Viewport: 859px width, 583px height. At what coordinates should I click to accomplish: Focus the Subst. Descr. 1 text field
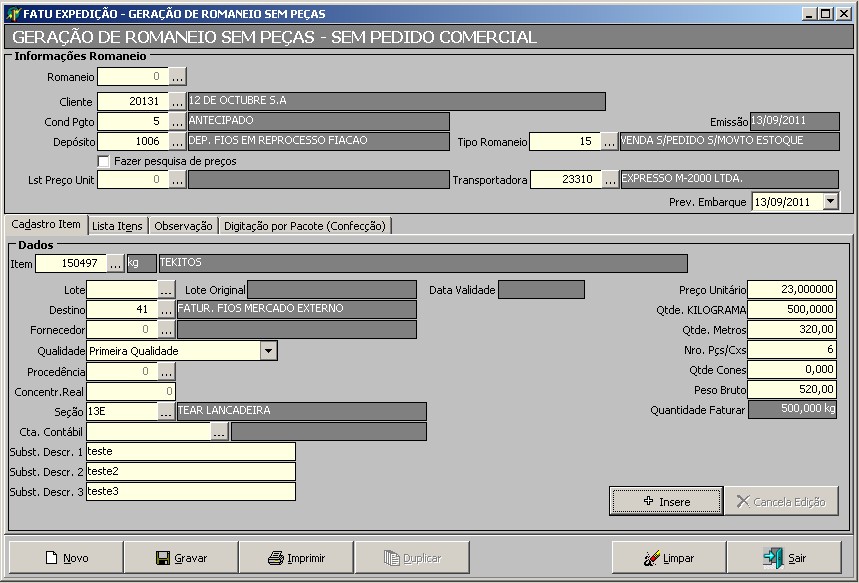[x=190, y=452]
